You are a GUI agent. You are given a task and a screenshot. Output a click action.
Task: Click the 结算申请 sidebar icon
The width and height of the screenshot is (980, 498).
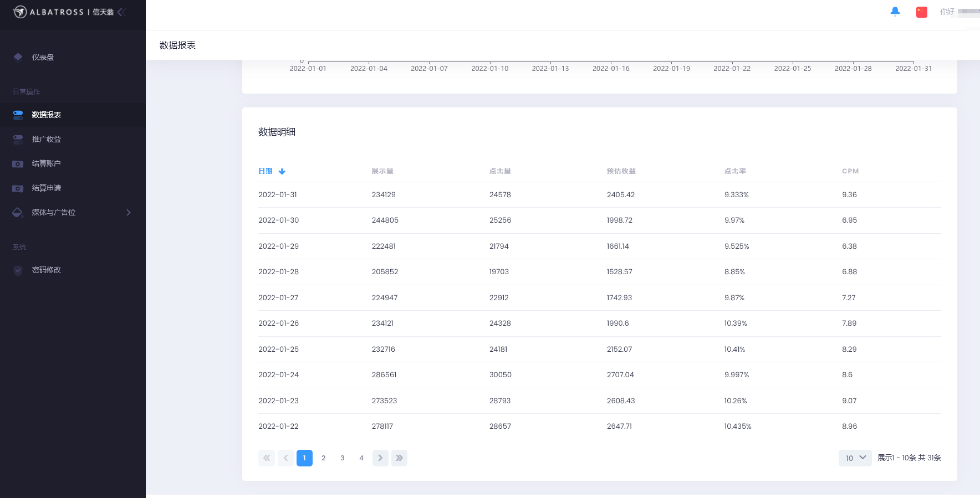[x=18, y=188]
